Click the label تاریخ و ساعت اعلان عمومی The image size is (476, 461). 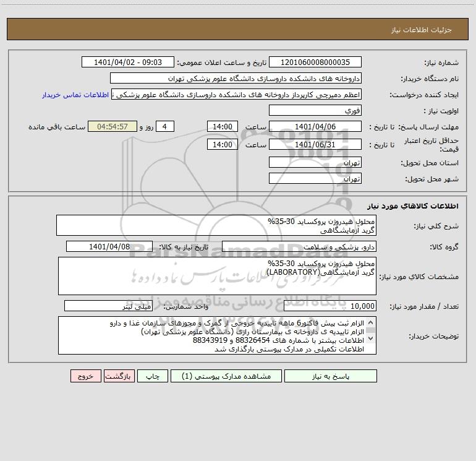[x=221, y=62]
